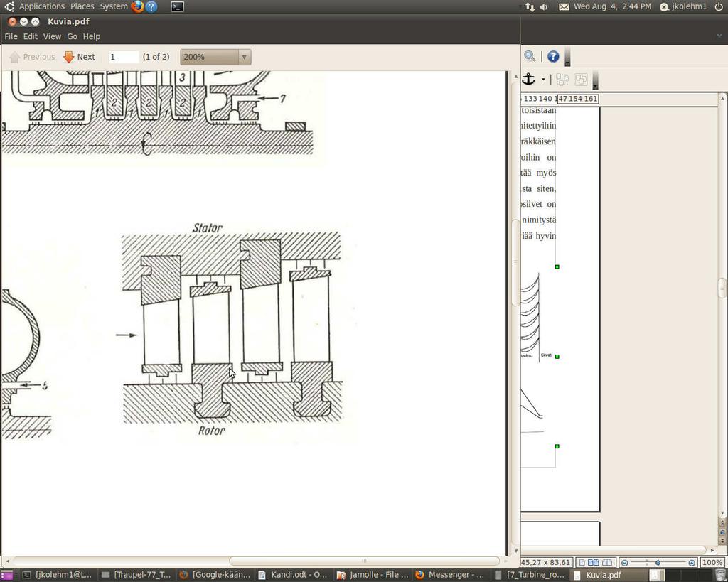This screenshot has width=728, height=582.
Task: Click the OpenOffice Help icon in toolbar
Action: 553,56
